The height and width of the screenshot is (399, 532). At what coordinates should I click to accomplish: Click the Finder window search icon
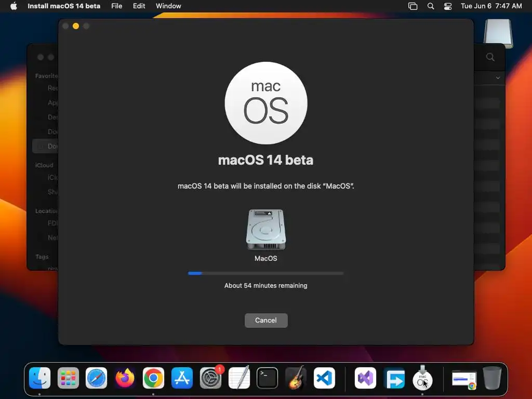click(x=490, y=57)
